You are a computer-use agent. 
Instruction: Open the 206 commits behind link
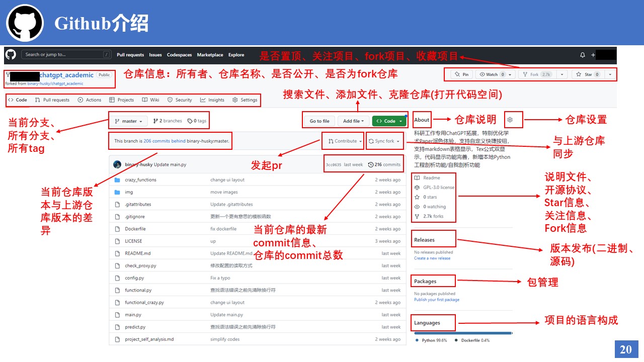point(164,141)
